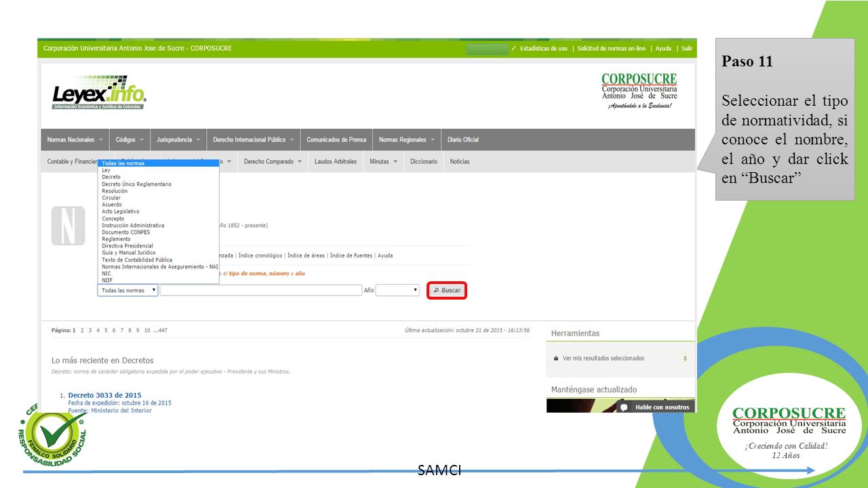This screenshot has height=488, width=868.
Task: Click Fuente: Ministerio del Interior text
Action: pyautogui.click(x=110, y=410)
